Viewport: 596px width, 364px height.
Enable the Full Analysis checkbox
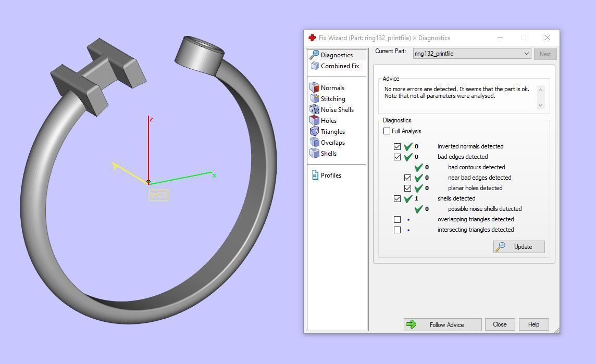coord(387,131)
